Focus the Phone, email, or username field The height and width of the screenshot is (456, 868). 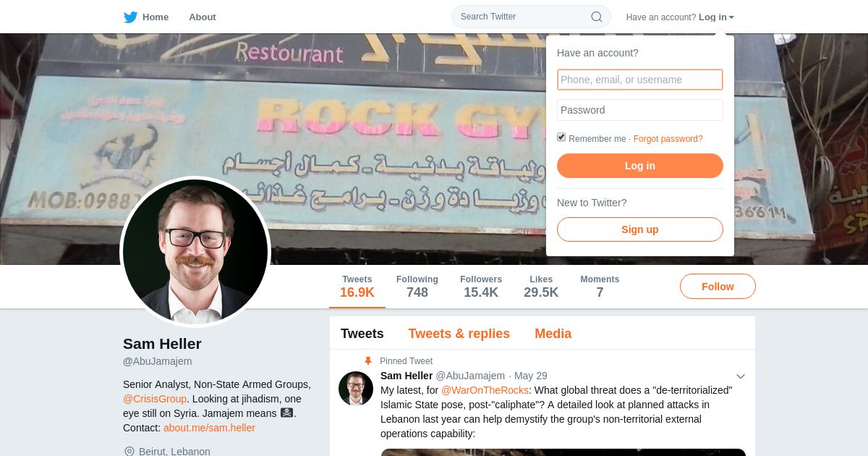point(640,80)
